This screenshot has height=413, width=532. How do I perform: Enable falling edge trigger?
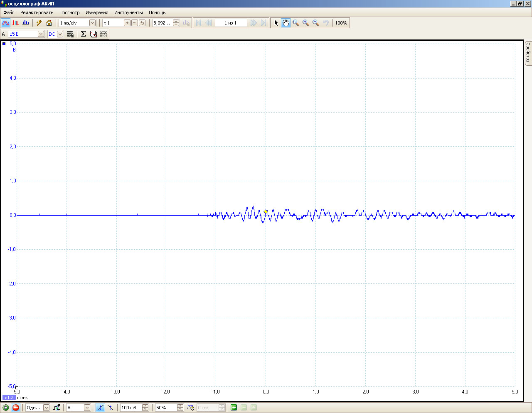click(x=111, y=408)
